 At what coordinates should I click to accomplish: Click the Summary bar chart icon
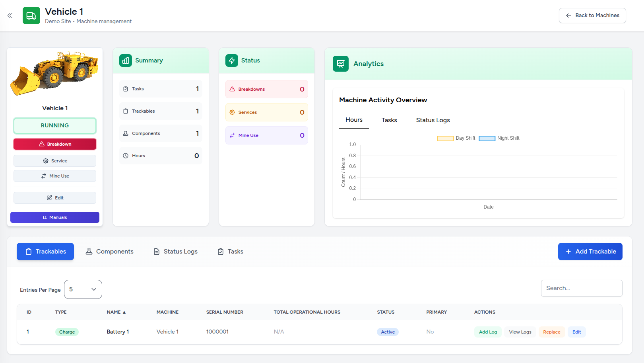[x=126, y=60]
